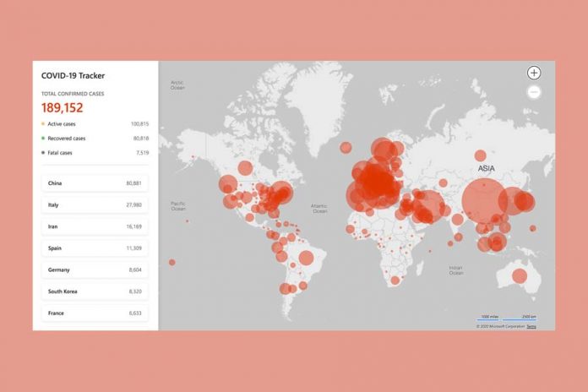Click the Pacific Ocean map label
This screenshot has width=588, height=392.
pyautogui.click(x=178, y=206)
